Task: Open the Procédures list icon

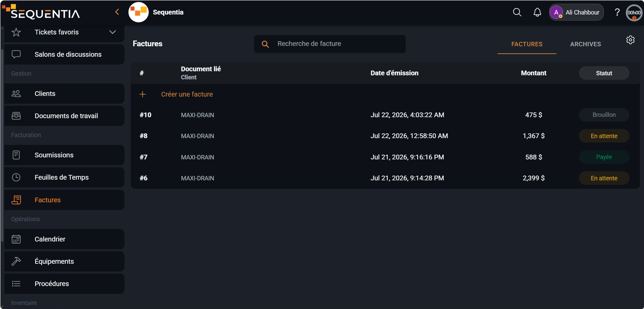Action: point(16,284)
